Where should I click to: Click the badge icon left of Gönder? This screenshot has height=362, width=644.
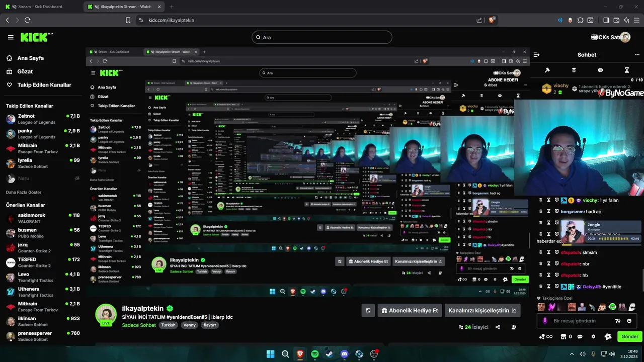(x=608, y=336)
